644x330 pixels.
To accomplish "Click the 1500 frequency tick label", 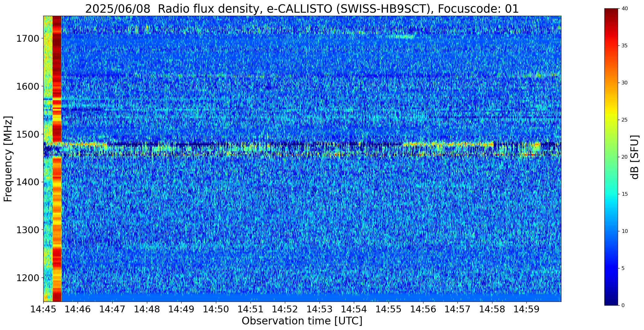I will tap(28, 134).
